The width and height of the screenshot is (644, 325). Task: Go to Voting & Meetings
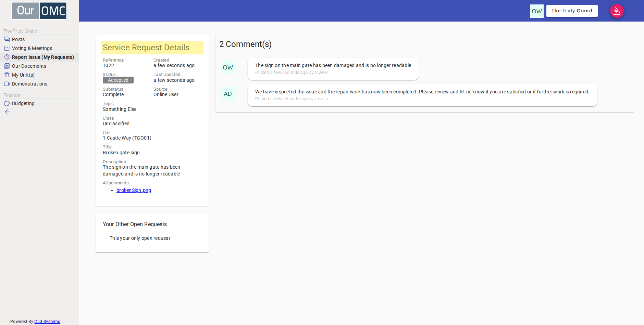click(x=39, y=48)
